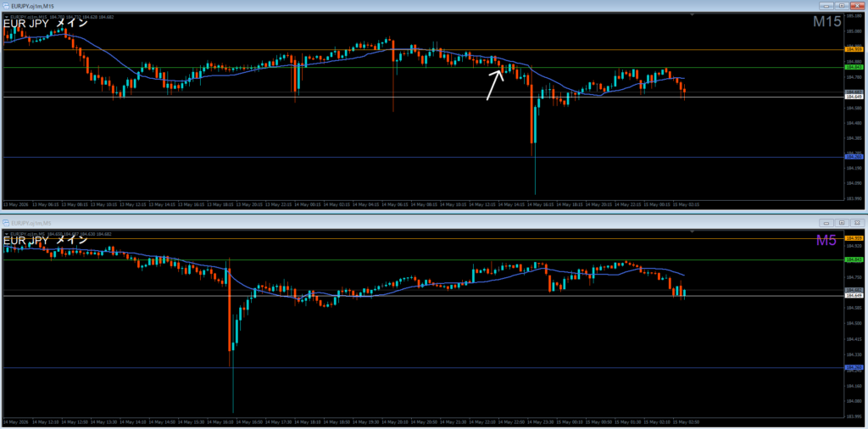
Task: Expand the EURJPY.oj1m,M5 indicator header arrow
Action: 6,234
